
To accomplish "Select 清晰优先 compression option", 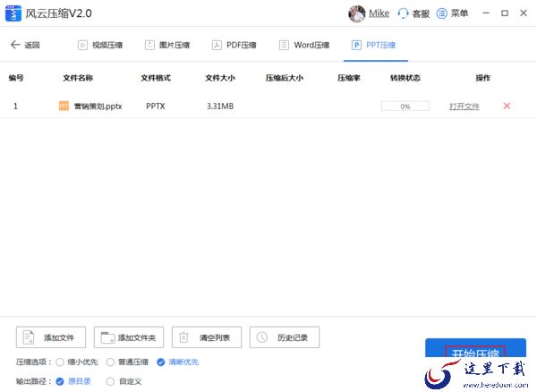I will [178, 362].
